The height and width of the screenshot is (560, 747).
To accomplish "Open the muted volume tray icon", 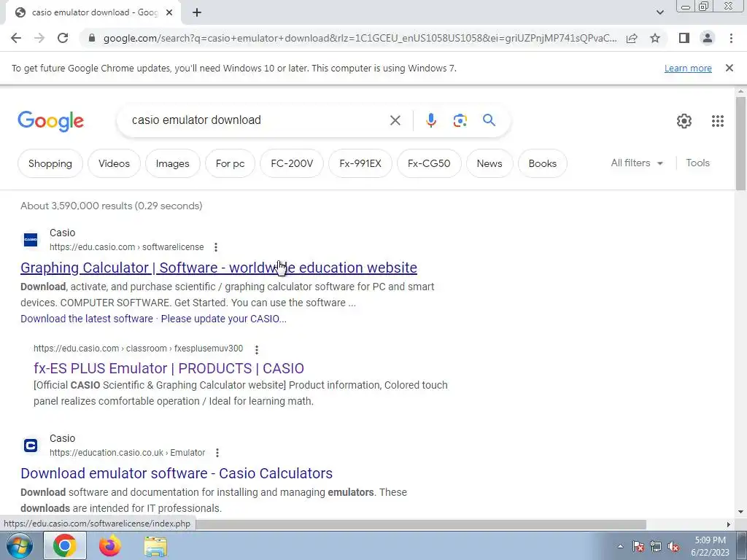I will click(673, 546).
